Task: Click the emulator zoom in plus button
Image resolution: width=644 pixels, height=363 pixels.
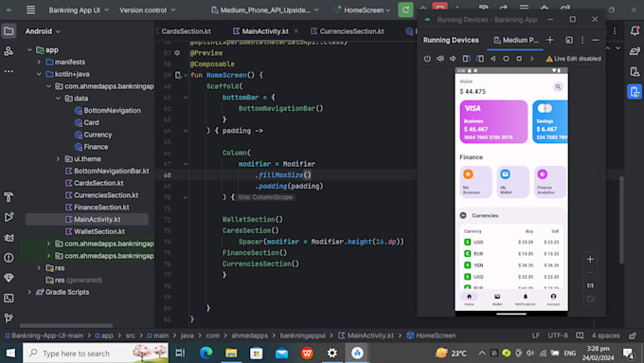Action: click(x=590, y=259)
